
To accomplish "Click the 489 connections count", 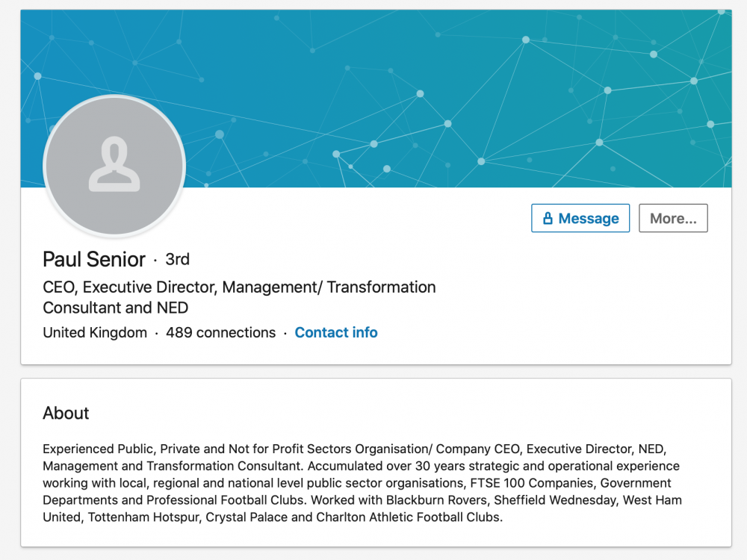I will click(220, 333).
